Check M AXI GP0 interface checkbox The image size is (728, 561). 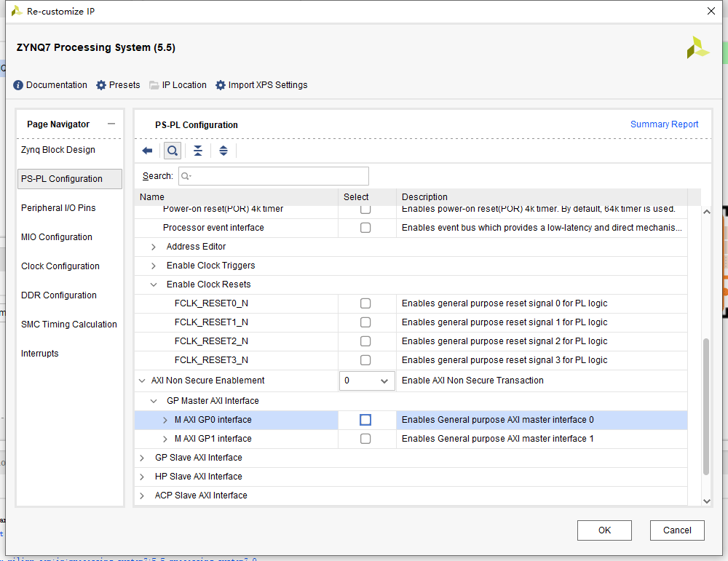pyautogui.click(x=365, y=420)
